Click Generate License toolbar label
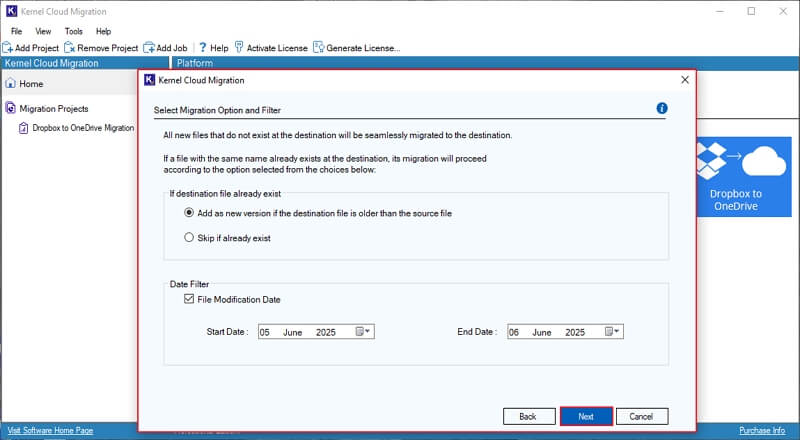 coord(363,48)
